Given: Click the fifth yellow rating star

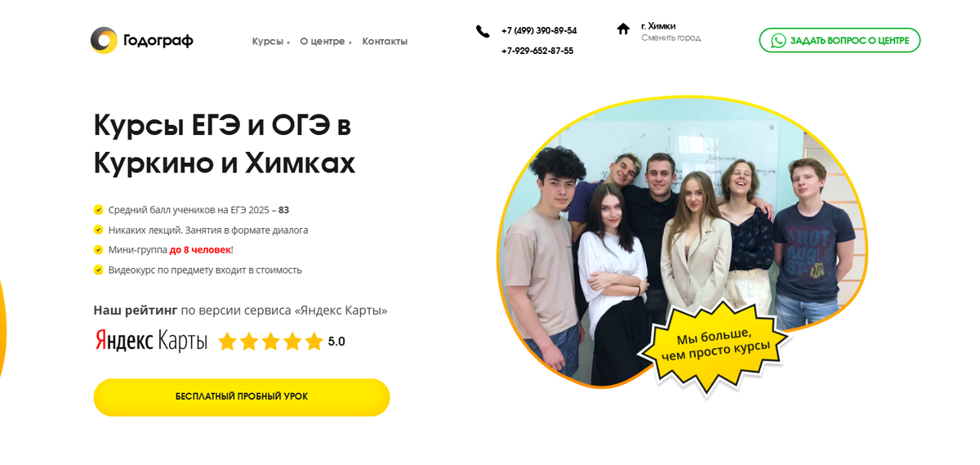Looking at the screenshot, I should tap(314, 341).
